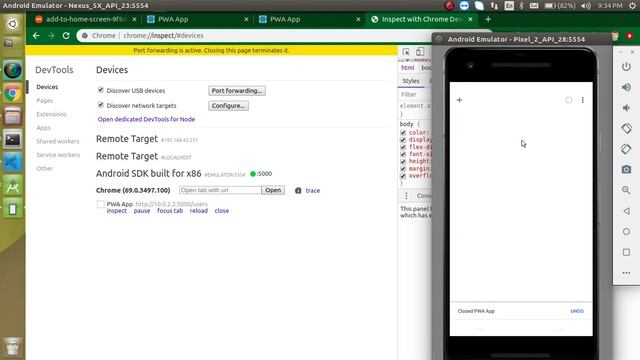Click the emulator power button icon
640x360 pixels.
click(x=626, y=67)
